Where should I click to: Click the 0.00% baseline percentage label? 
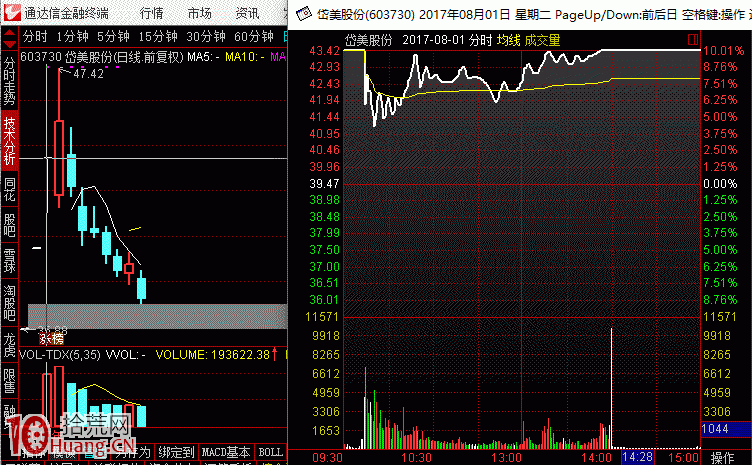click(720, 184)
